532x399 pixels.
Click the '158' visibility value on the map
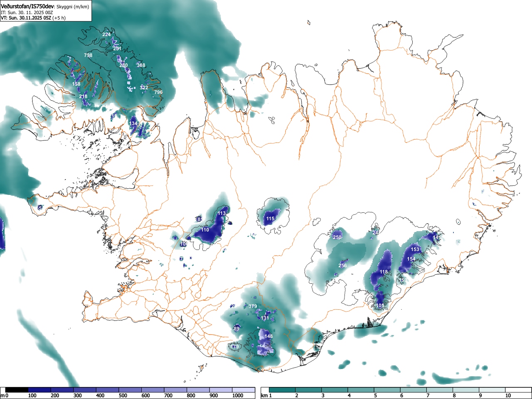coord(76,84)
